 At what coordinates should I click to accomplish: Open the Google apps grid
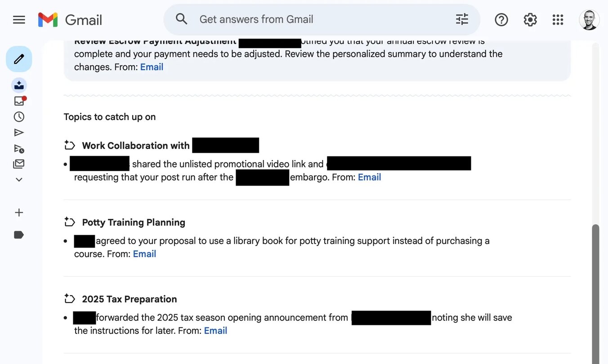point(558,20)
